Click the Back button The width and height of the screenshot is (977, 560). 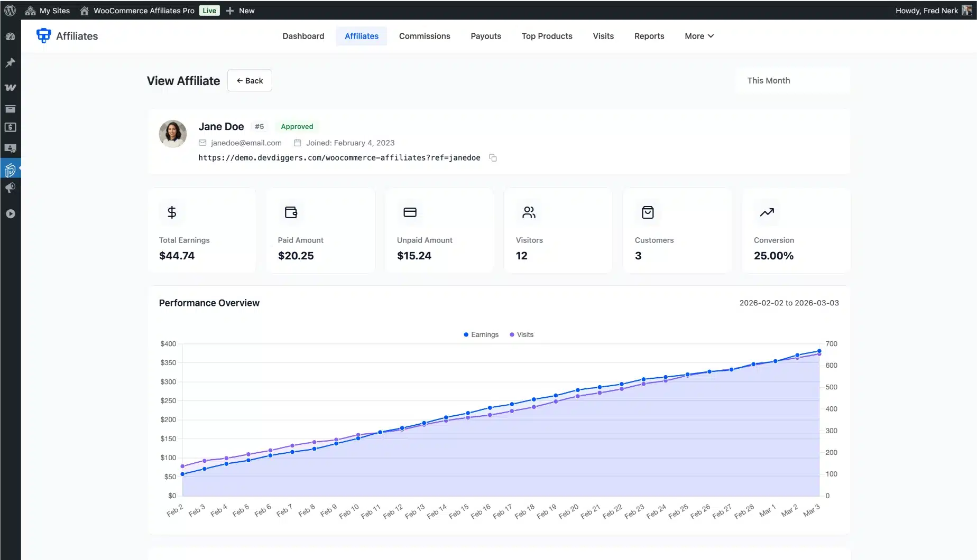click(250, 80)
